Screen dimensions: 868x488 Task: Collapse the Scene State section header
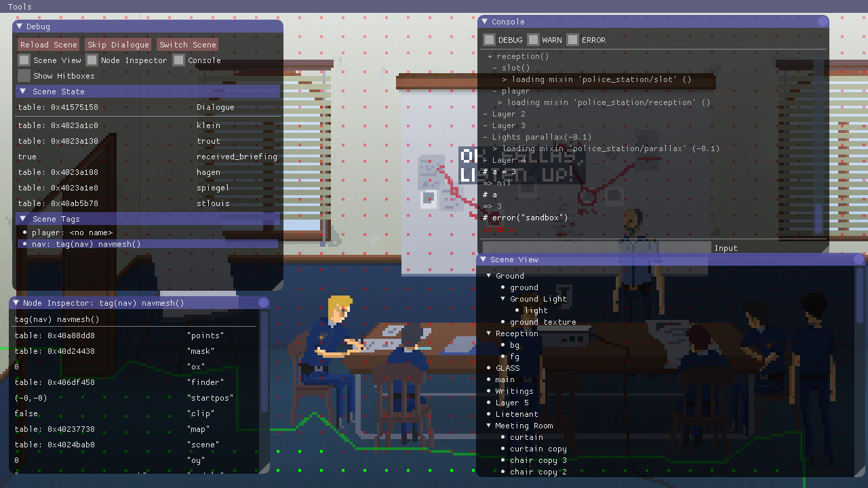pyautogui.click(x=147, y=91)
